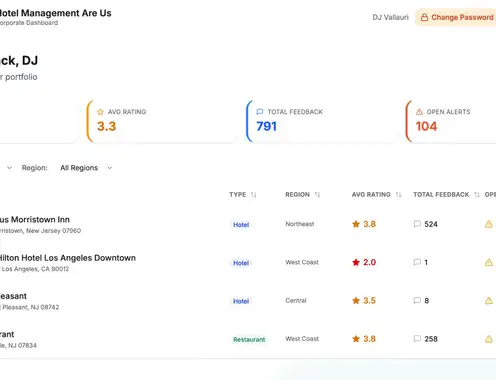Open the All Regions dropdown

point(86,168)
